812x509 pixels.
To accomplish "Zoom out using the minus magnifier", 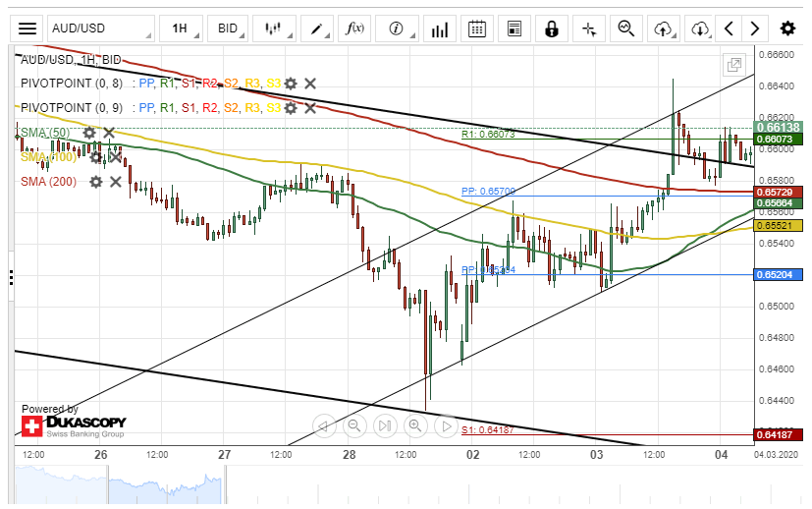I will [x=354, y=426].
